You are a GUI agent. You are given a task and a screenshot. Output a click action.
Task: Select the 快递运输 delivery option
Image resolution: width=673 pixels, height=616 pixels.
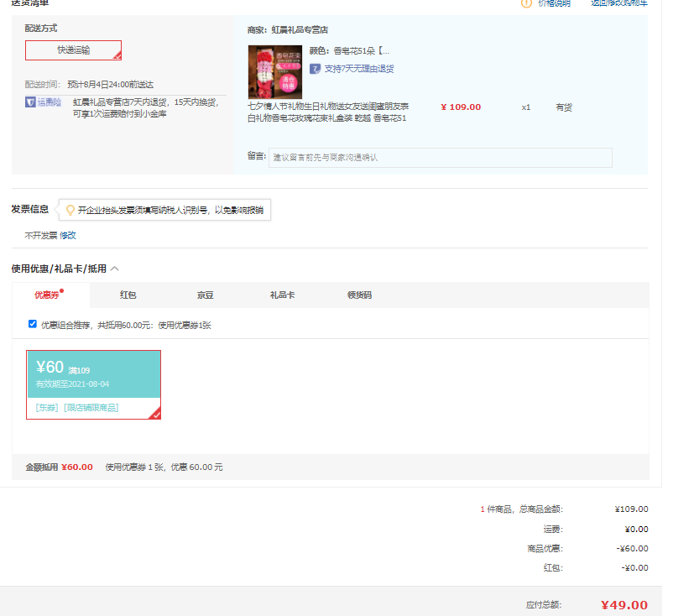click(x=73, y=50)
